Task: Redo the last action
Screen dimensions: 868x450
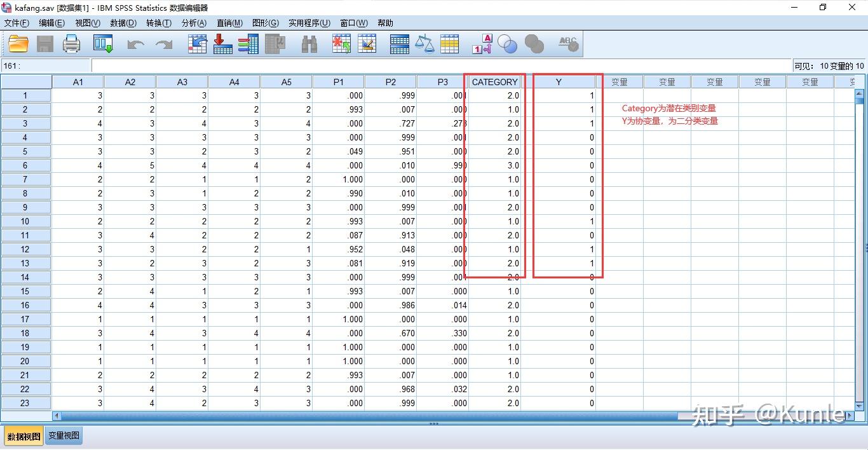Action: [163, 43]
